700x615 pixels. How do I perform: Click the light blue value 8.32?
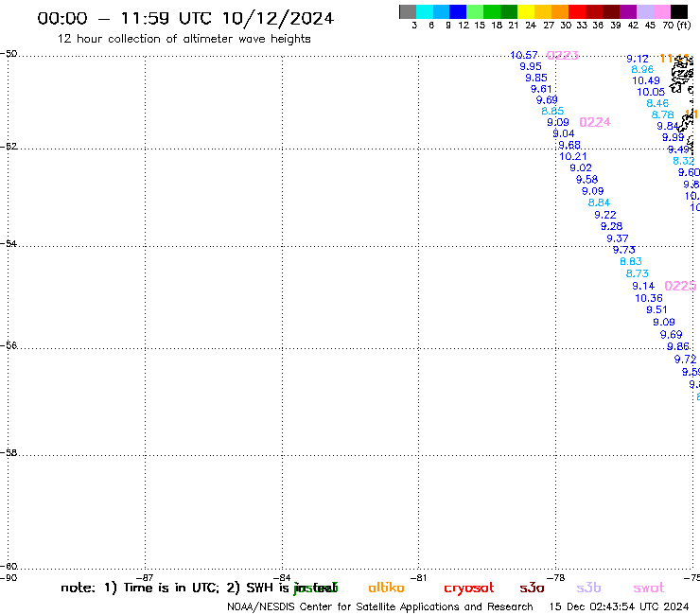pos(684,161)
